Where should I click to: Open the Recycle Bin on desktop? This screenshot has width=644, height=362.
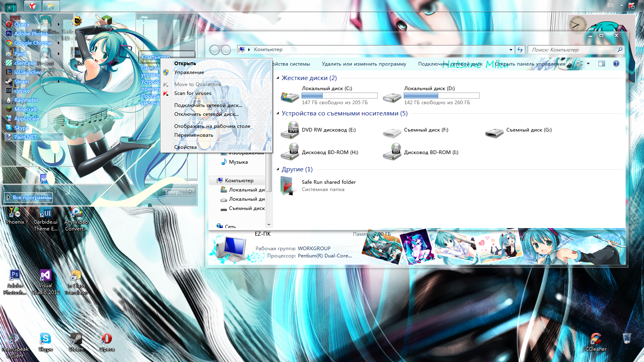tap(627, 338)
